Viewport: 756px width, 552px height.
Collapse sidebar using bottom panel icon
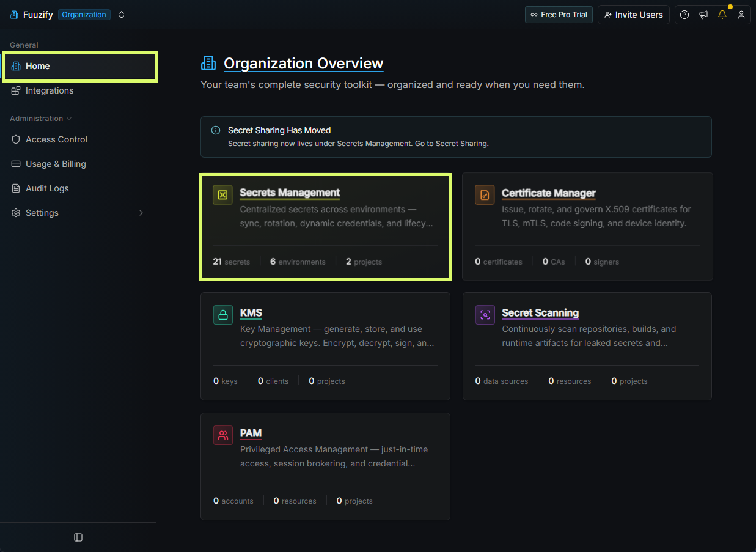[78, 537]
